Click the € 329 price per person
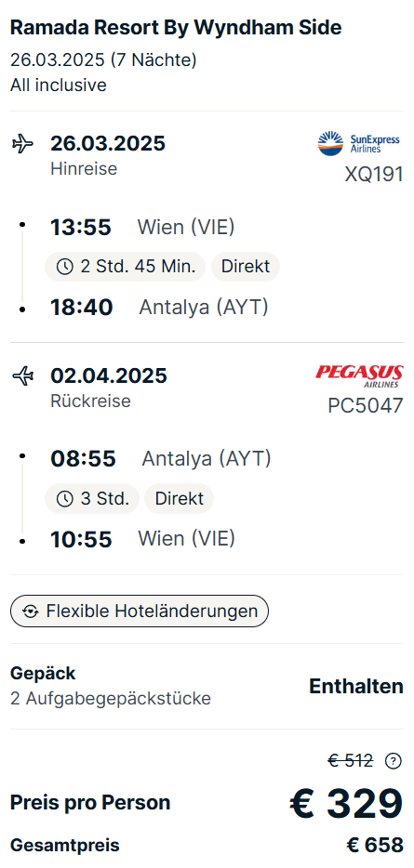This screenshot has width=414, height=868. (x=346, y=803)
